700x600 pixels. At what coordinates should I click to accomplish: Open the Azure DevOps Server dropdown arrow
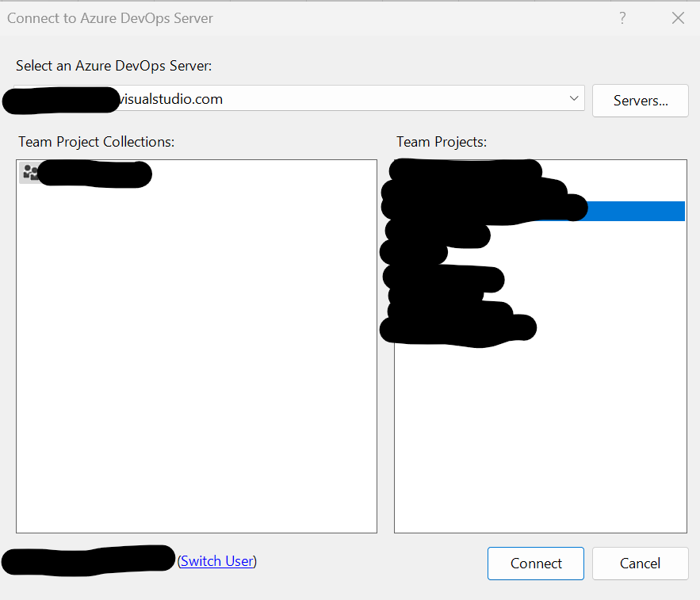point(574,98)
